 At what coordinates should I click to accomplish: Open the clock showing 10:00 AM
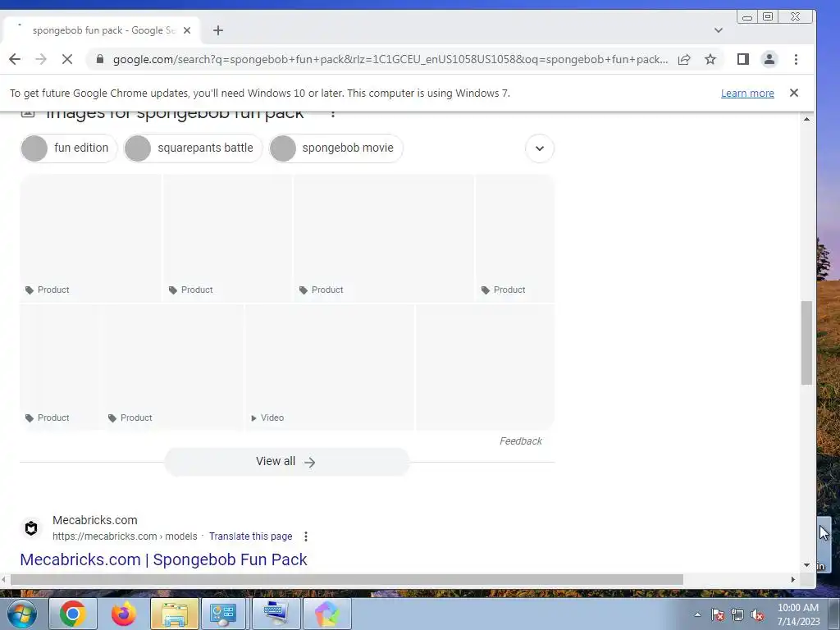(798, 614)
